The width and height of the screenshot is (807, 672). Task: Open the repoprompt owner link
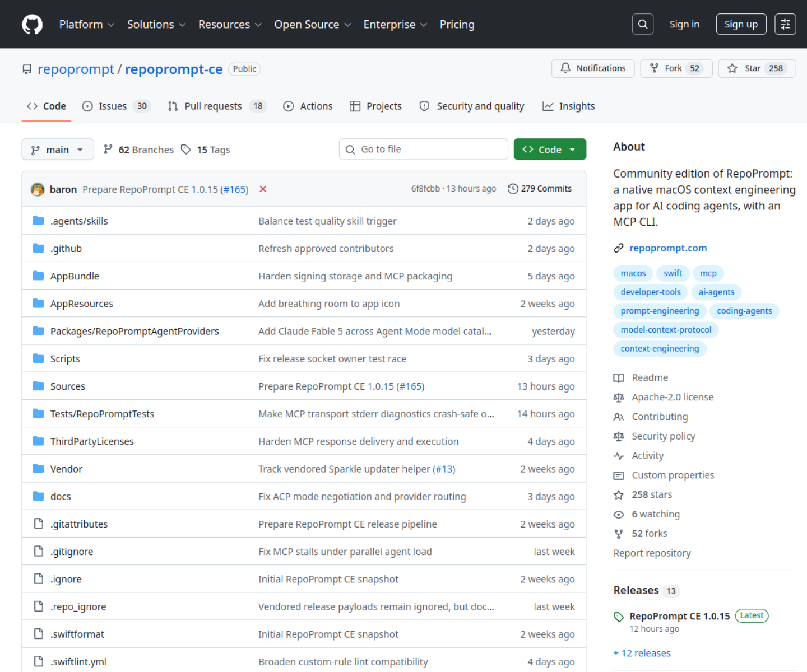click(x=76, y=69)
